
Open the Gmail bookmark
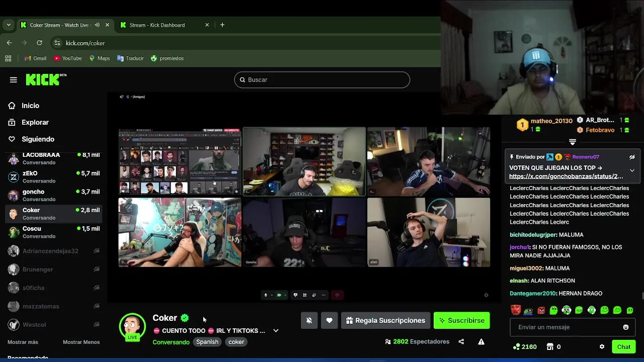pos(35,58)
